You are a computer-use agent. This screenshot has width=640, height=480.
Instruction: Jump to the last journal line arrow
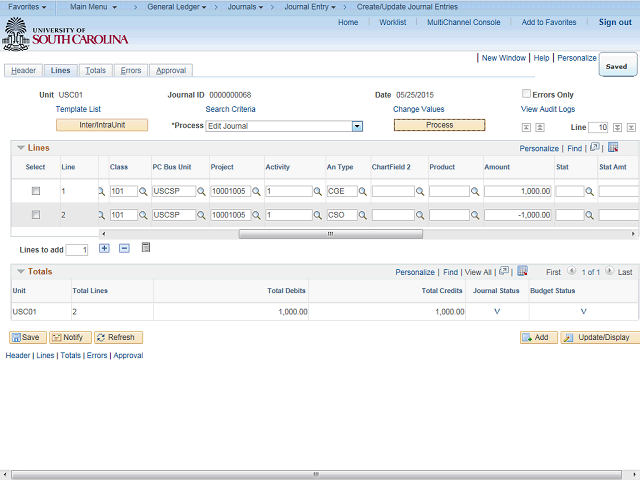[631, 128]
